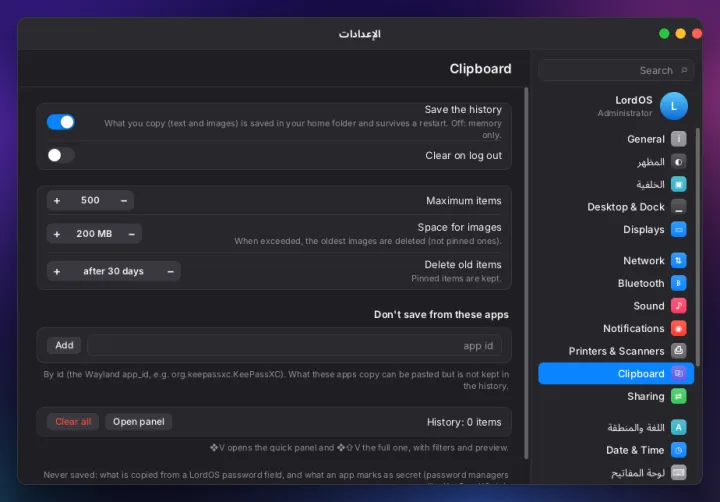The image size is (720, 502).
Task: Open the Bluetooth icon
Action: coord(678,283)
